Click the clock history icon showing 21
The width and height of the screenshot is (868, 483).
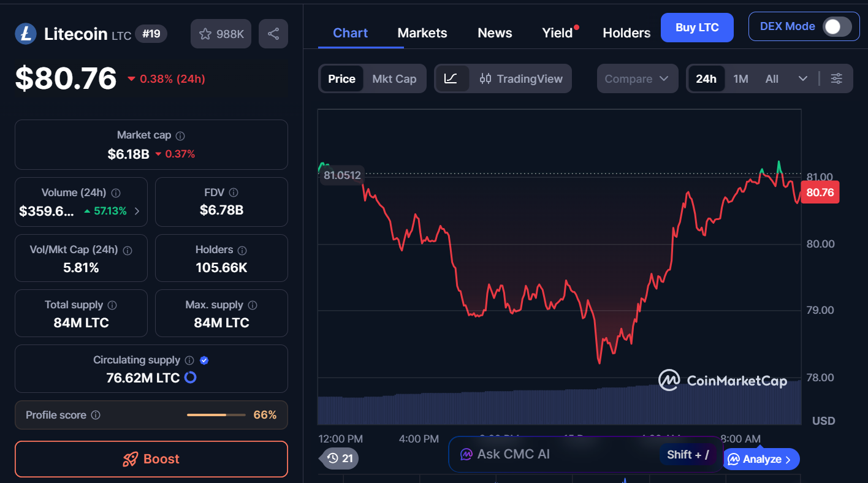(x=338, y=458)
